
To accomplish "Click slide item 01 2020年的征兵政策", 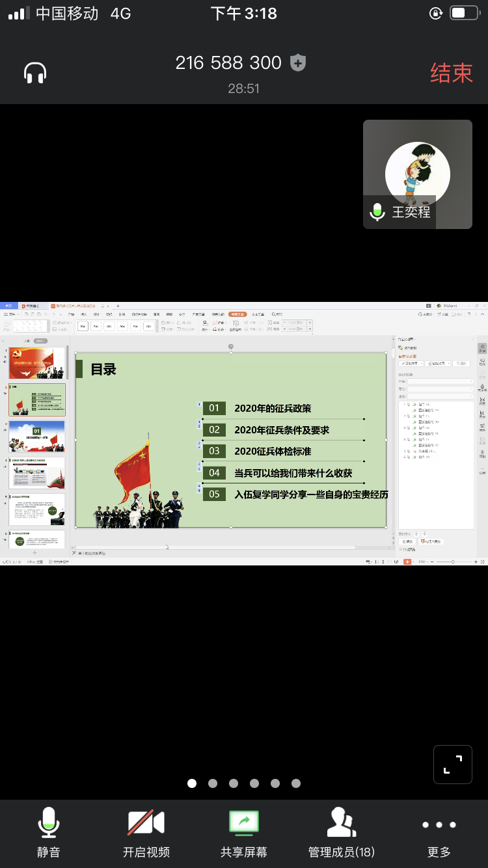I will (x=272, y=408).
